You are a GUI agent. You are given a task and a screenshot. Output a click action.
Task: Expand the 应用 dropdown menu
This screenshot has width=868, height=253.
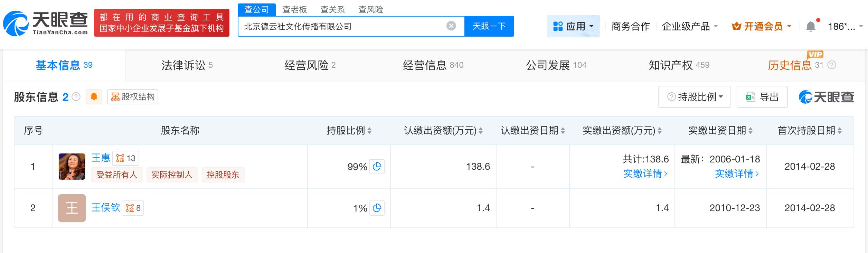(x=573, y=26)
